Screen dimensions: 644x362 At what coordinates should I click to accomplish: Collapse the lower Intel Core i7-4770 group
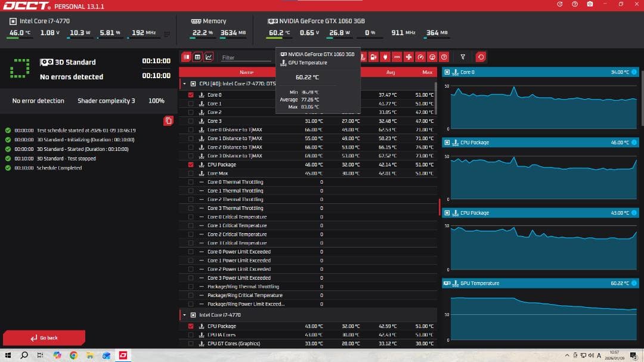click(x=184, y=315)
